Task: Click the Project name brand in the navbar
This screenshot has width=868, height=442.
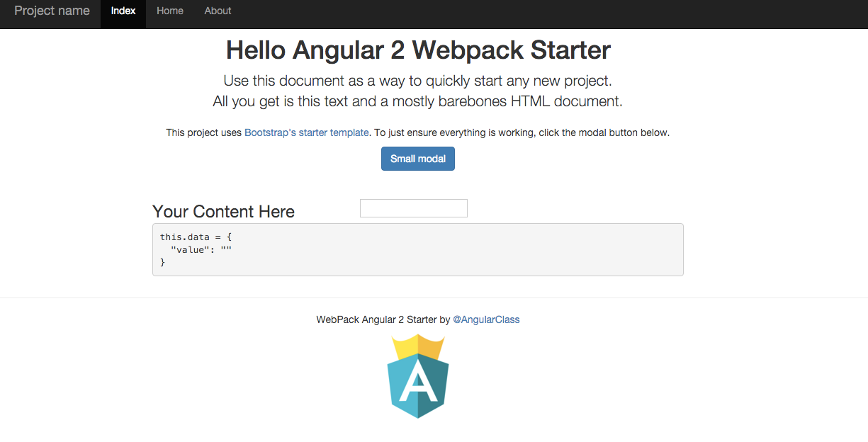Action: 52,11
